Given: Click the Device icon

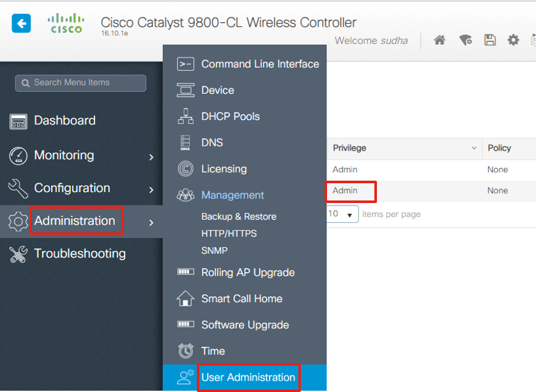Looking at the screenshot, I should [186, 90].
